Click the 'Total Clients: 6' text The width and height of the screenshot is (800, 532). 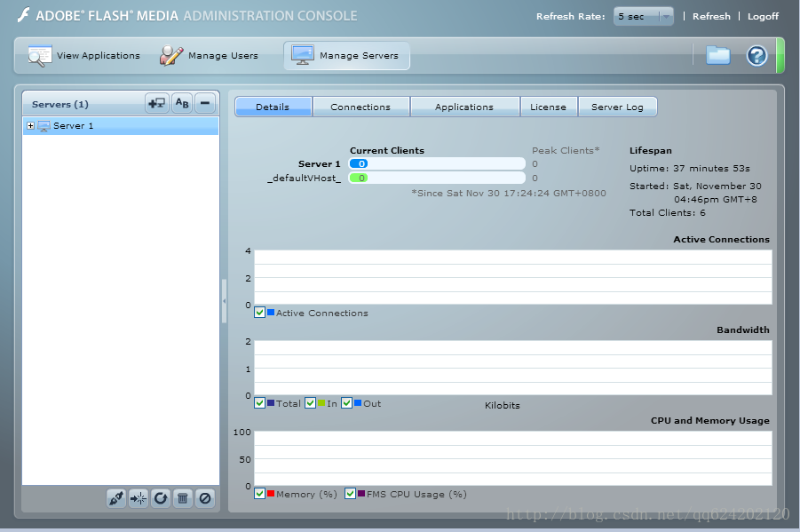668,213
